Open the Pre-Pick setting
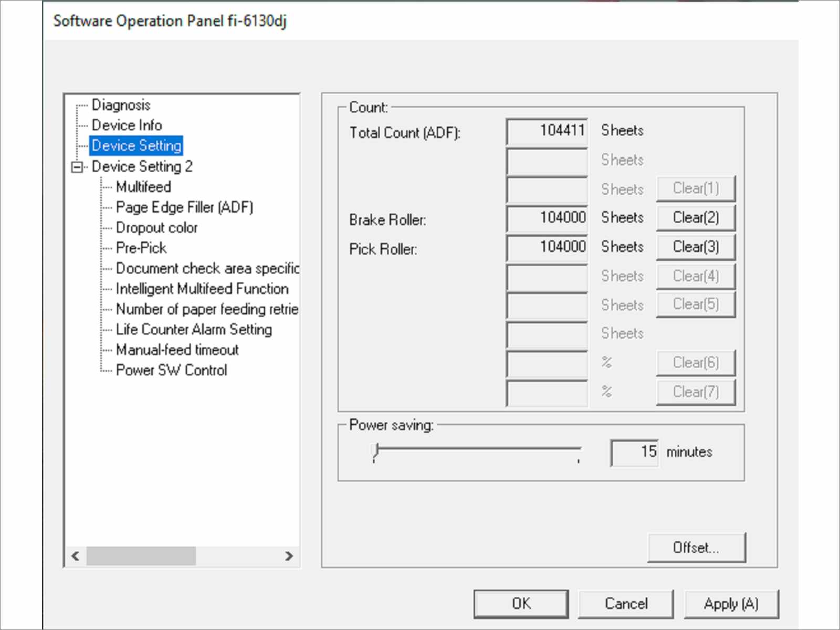The image size is (840, 630). click(141, 248)
